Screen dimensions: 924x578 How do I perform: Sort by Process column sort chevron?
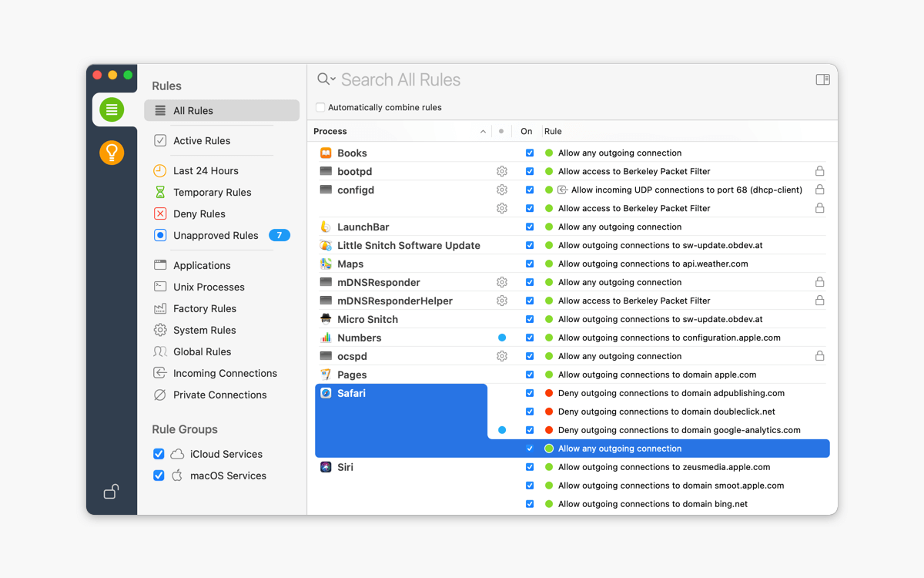(x=483, y=132)
